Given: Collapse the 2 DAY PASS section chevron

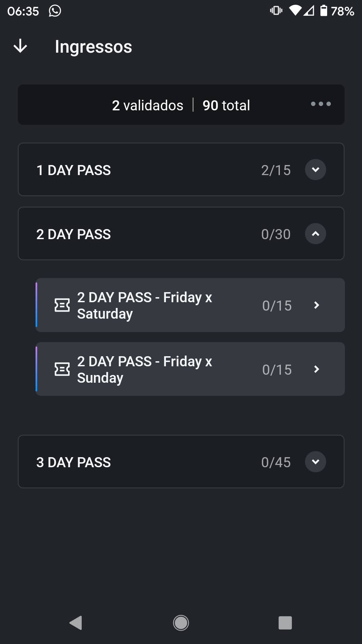Looking at the screenshot, I should pyautogui.click(x=315, y=234).
